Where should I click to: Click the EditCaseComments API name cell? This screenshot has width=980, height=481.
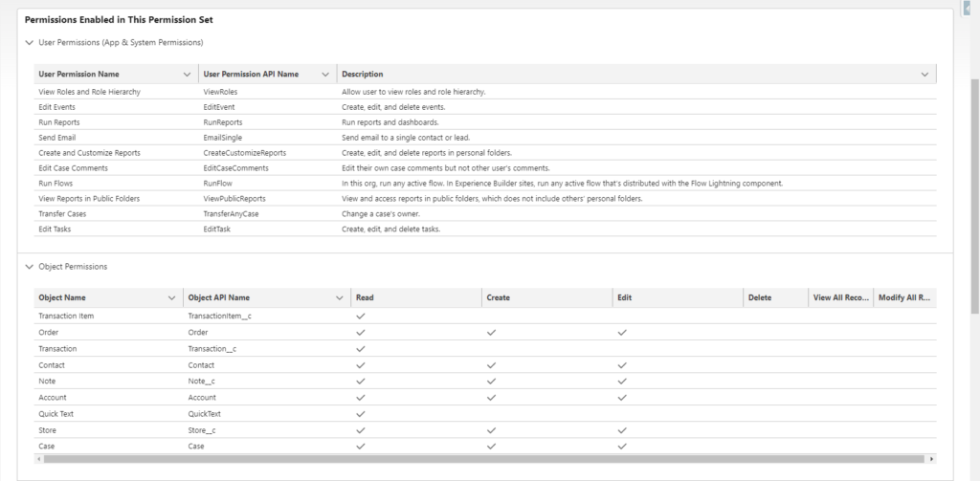point(235,168)
